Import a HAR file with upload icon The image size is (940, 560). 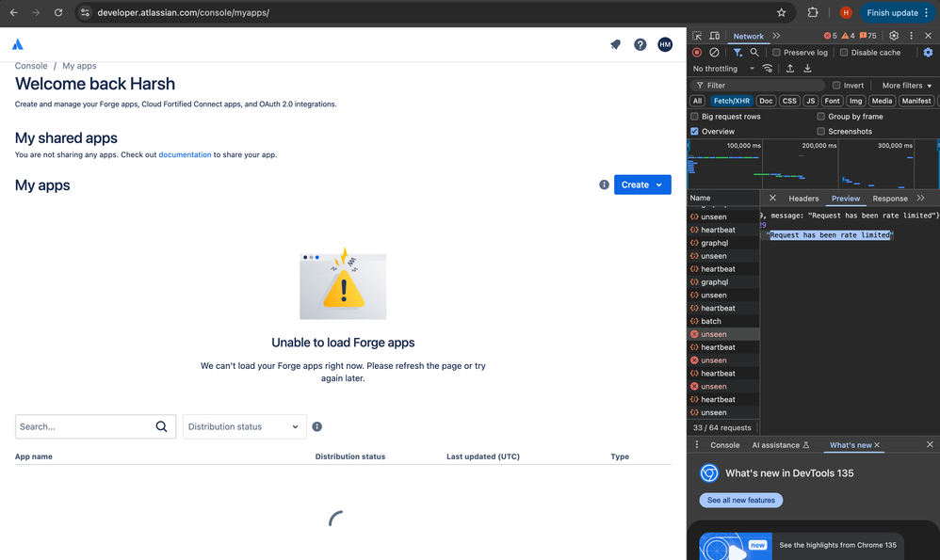tap(790, 69)
